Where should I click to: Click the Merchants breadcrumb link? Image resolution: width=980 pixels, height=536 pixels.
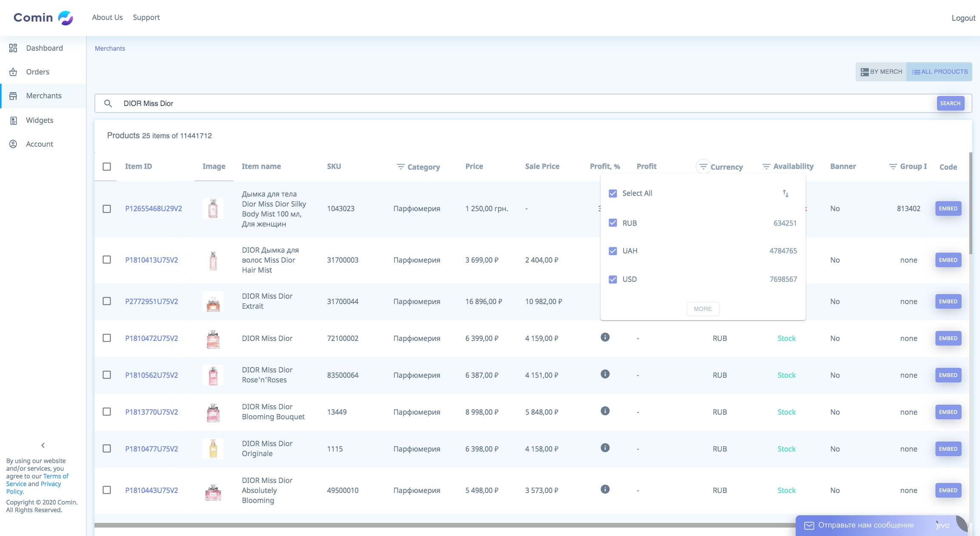pyautogui.click(x=110, y=48)
